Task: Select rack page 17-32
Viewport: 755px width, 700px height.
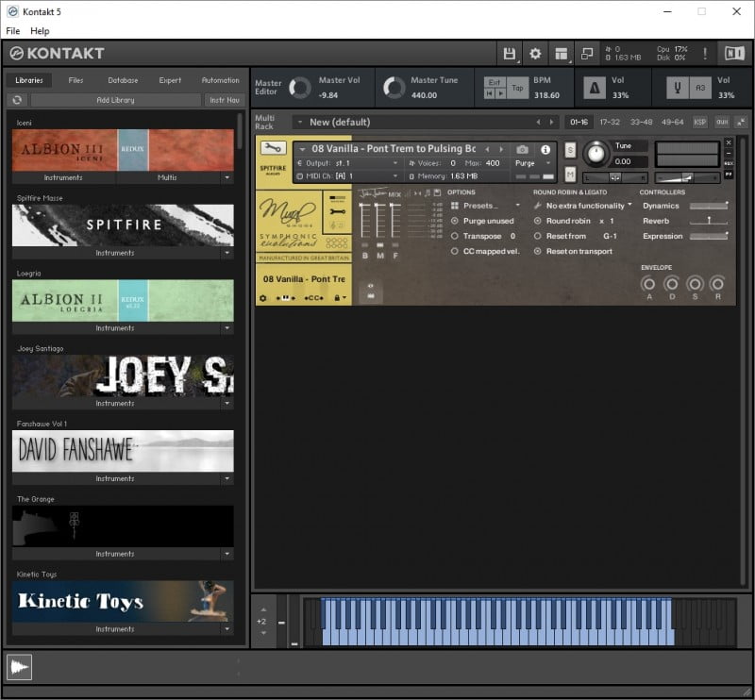Action: tap(609, 123)
